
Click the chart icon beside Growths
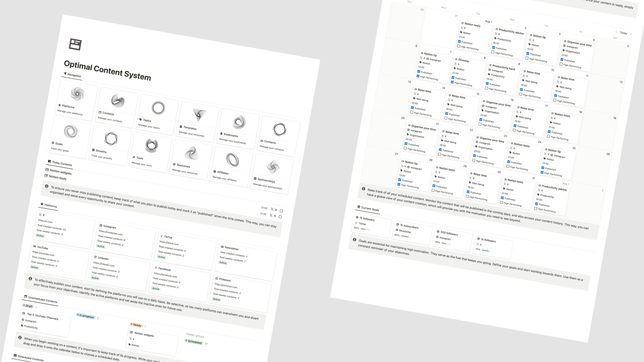point(93,150)
